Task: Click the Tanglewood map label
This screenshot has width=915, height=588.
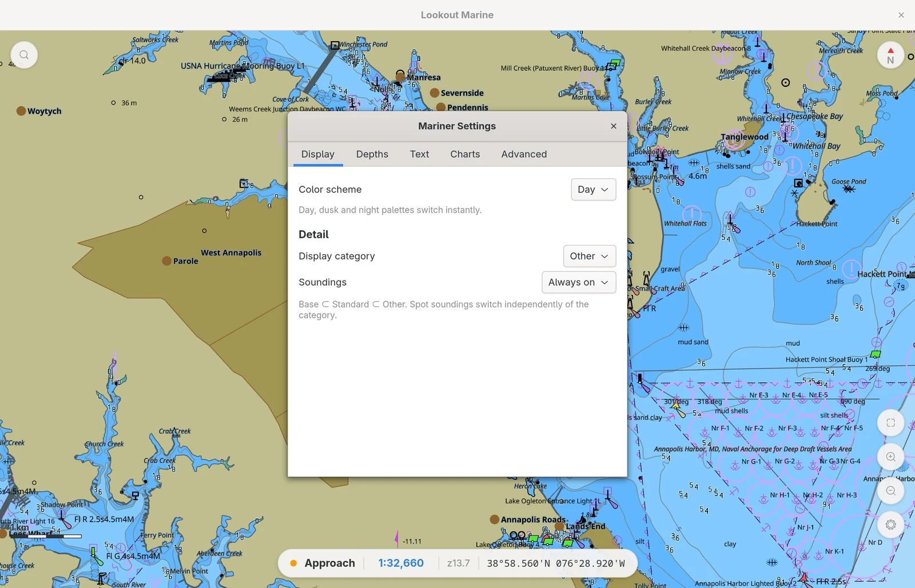Action: click(x=745, y=137)
